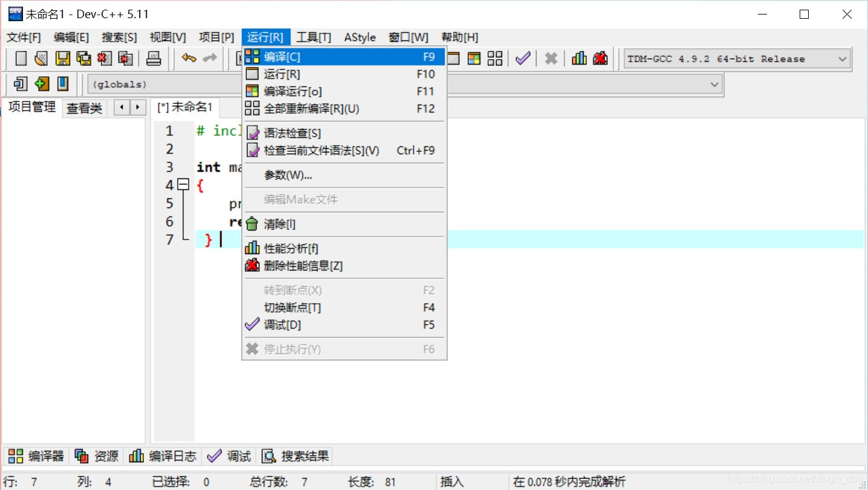
Task: Open the (globals) class dropdown
Action: [x=165, y=84]
